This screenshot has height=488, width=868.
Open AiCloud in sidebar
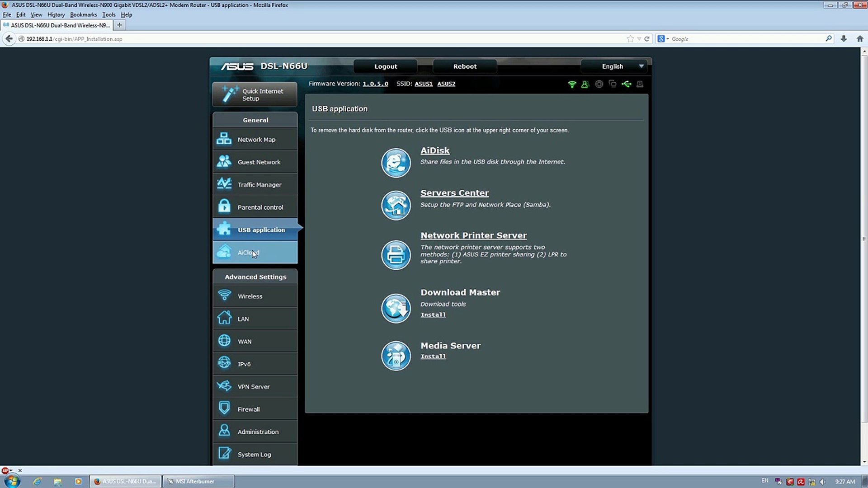point(255,252)
